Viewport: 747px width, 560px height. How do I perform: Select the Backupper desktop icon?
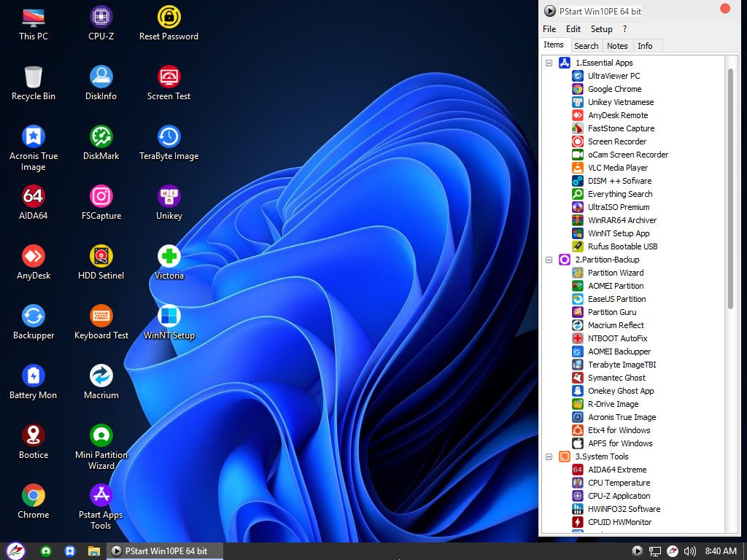(x=34, y=323)
